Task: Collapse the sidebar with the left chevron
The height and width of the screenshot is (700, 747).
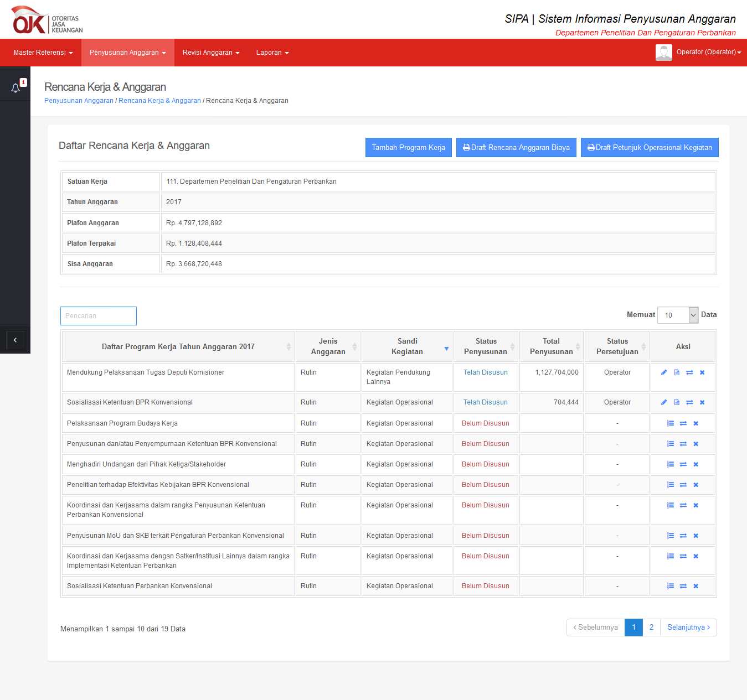Action: [15, 340]
